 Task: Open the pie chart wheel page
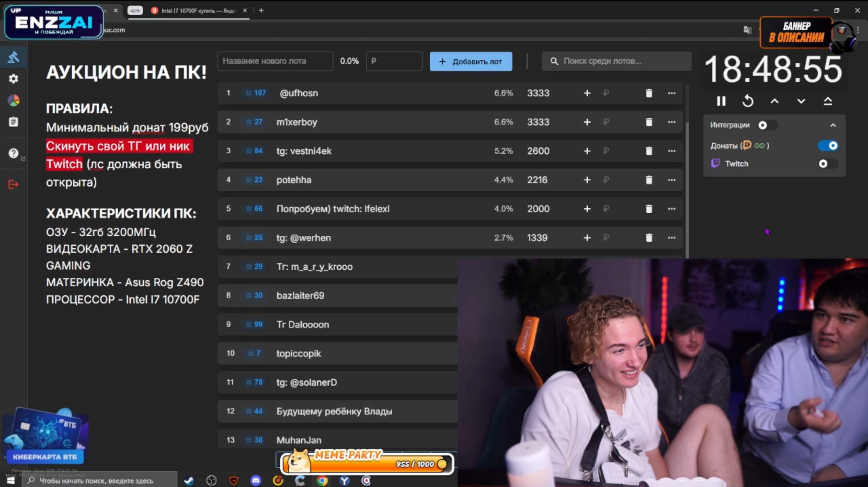14,101
